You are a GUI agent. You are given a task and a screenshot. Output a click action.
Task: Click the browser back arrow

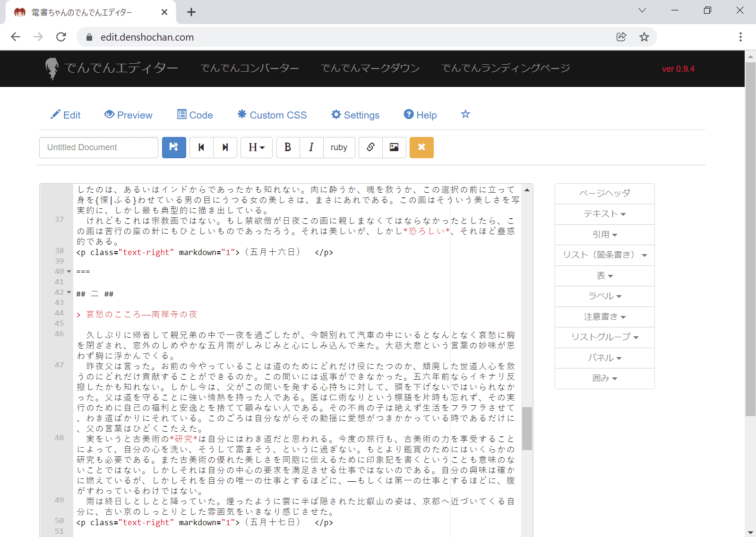16,37
